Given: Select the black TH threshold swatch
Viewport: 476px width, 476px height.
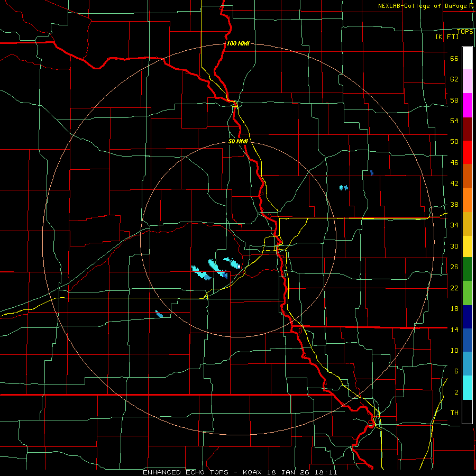Looking at the screenshot, I should click(467, 411).
